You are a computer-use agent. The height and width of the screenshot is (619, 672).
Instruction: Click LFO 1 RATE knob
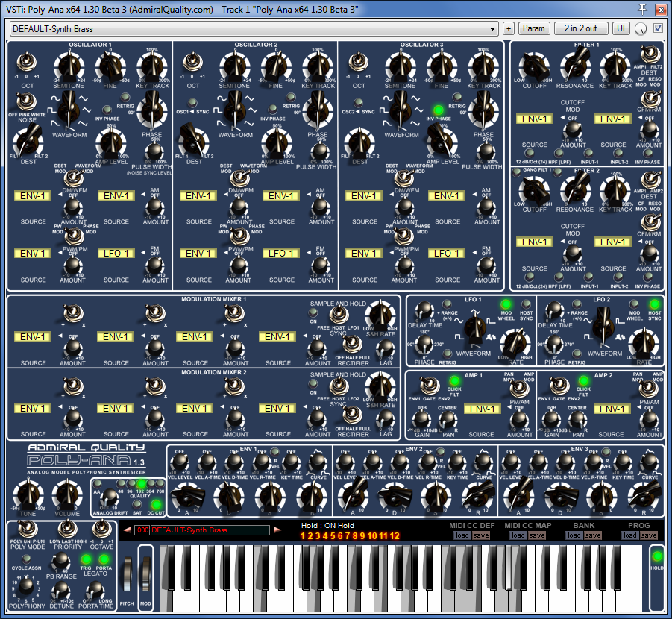coord(515,343)
